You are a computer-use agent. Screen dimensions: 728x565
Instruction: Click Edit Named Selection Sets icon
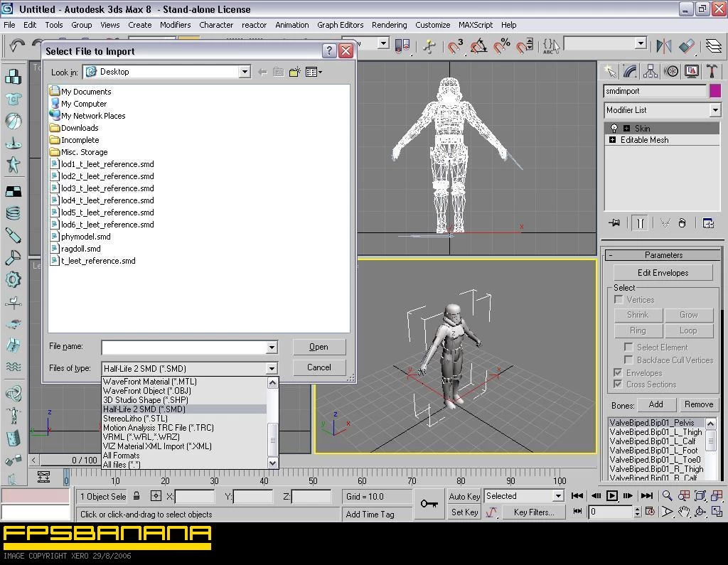551,46
